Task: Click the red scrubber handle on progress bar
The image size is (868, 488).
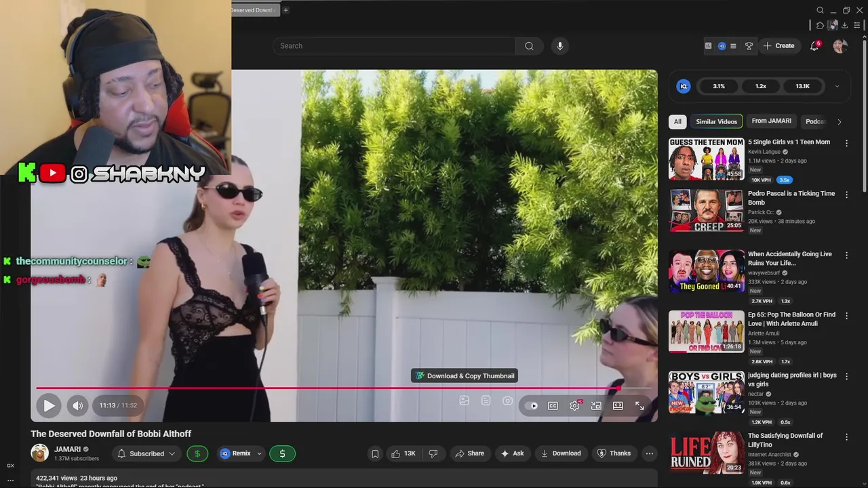Action: click(x=618, y=388)
